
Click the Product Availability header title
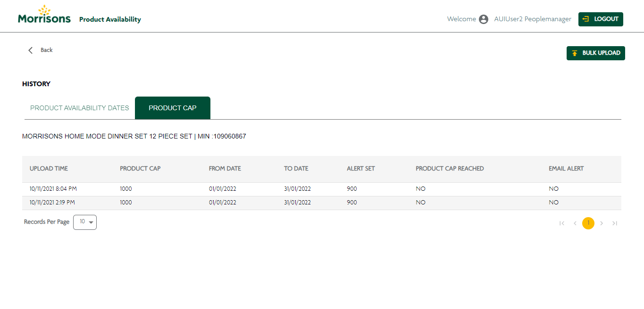tap(110, 19)
